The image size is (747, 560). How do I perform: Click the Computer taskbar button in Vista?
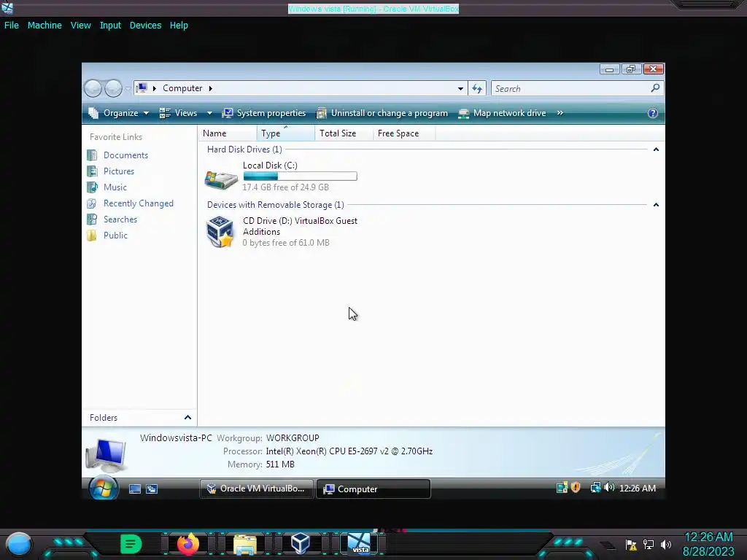click(373, 489)
